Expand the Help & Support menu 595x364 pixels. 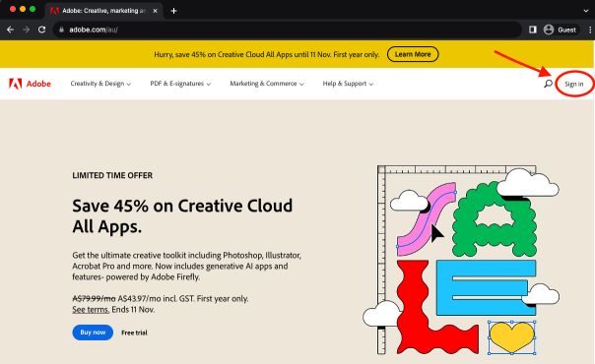click(x=348, y=84)
